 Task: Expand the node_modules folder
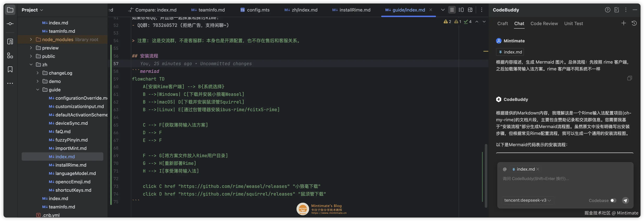[x=31, y=39]
